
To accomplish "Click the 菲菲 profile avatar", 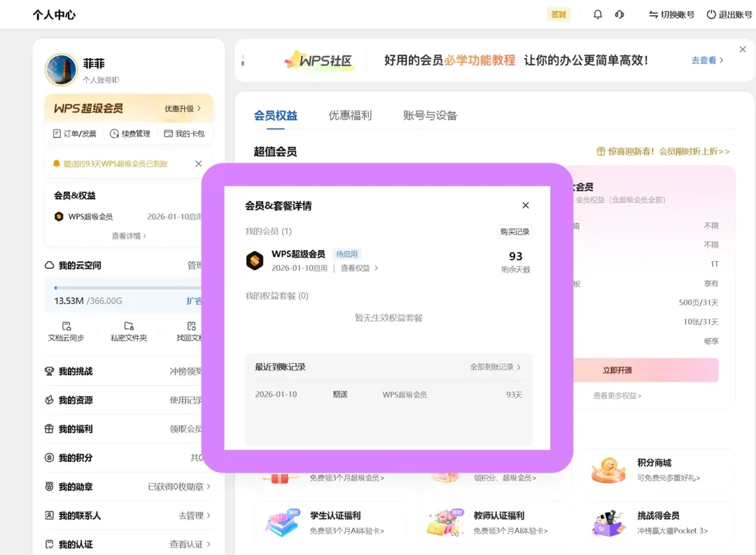I will pos(61,69).
